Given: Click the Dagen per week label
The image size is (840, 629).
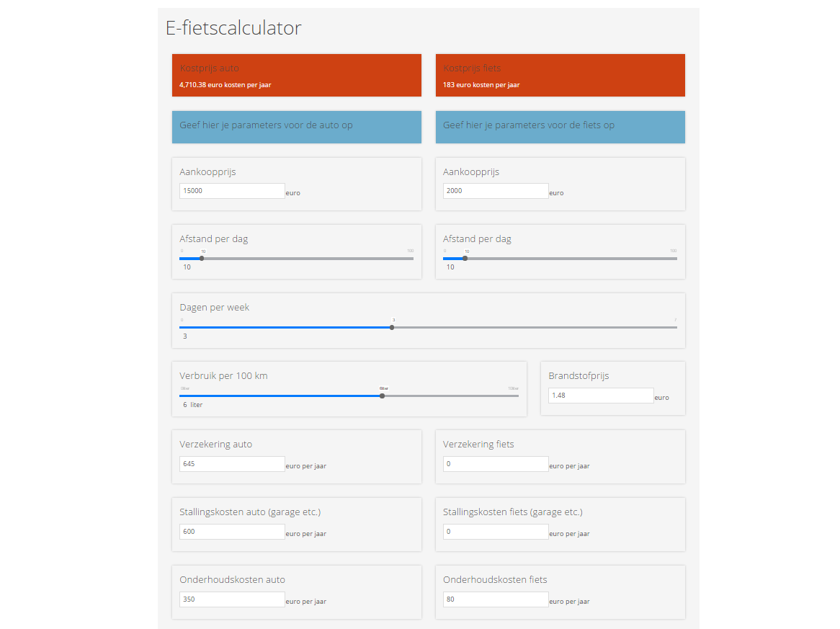Looking at the screenshot, I should click(214, 308).
